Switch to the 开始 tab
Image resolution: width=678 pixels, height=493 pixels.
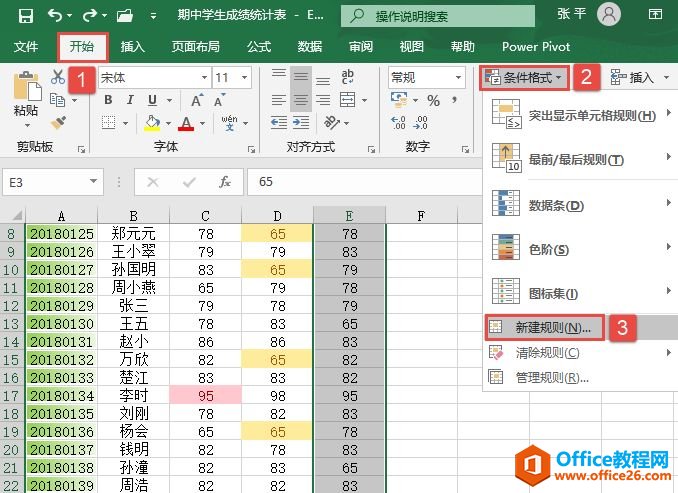82,46
